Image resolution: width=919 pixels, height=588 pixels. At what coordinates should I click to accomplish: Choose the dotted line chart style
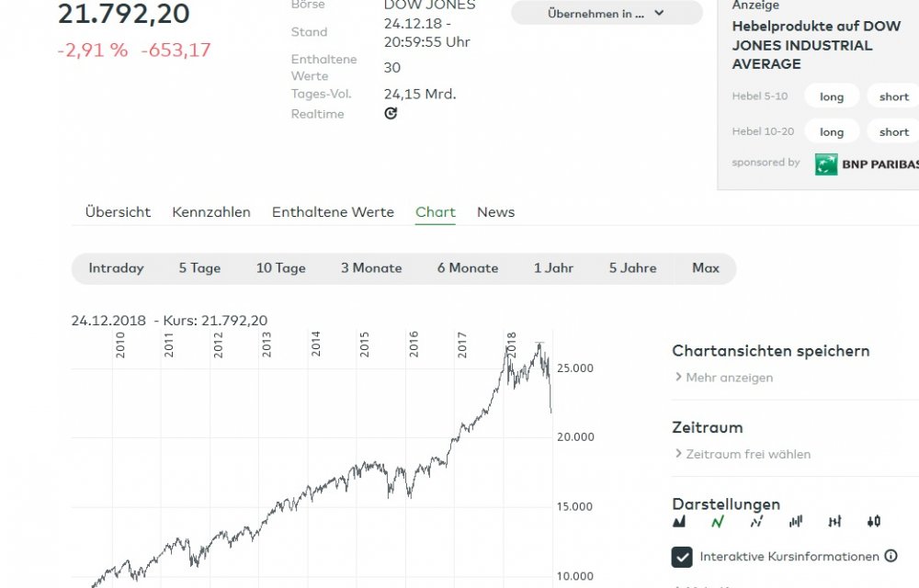click(756, 521)
